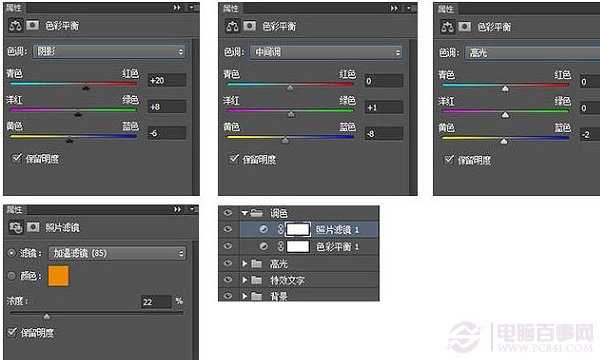This screenshot has height=360, width=600.
Task: Open the 色调 dropdown showing 阴影
Action: pyautogui.click(x=109, y=51)
